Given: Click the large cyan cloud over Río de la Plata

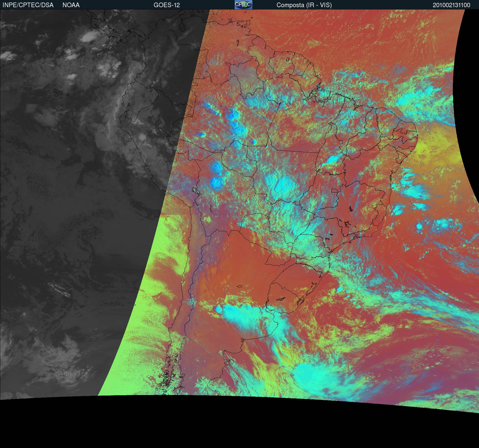Looking at the screenshot, I should click(246, 317).
